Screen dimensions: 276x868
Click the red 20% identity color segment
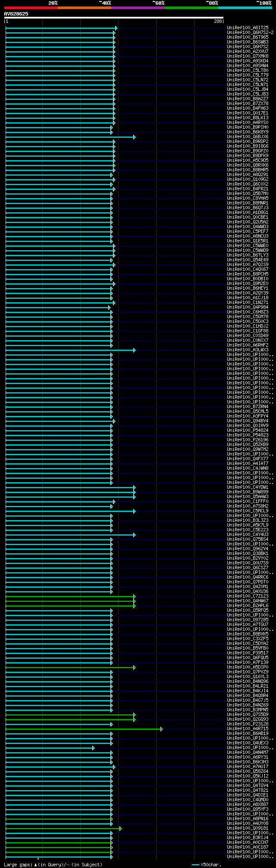click(x=31, y=8)
